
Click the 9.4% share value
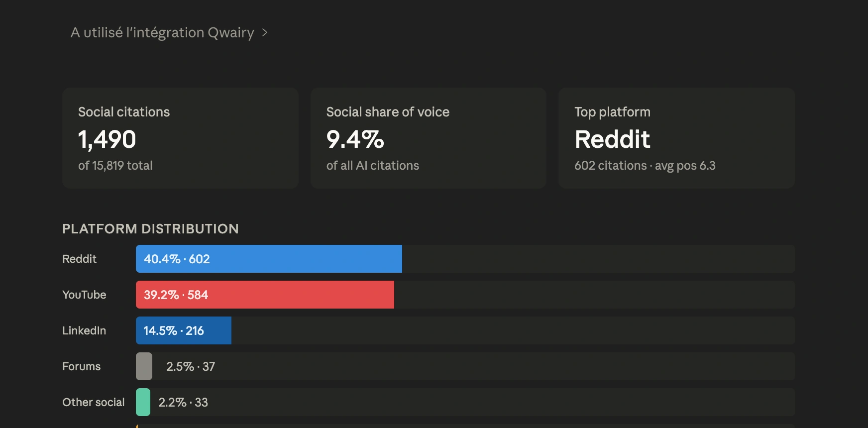355,139
